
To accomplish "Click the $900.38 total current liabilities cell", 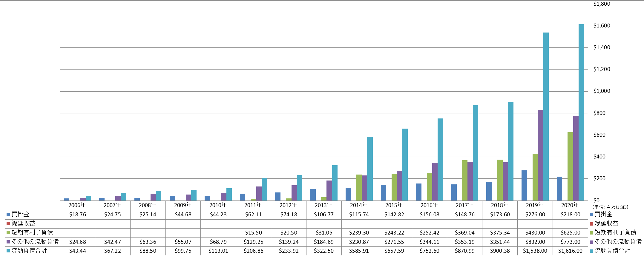I will [x=500, y=251].
